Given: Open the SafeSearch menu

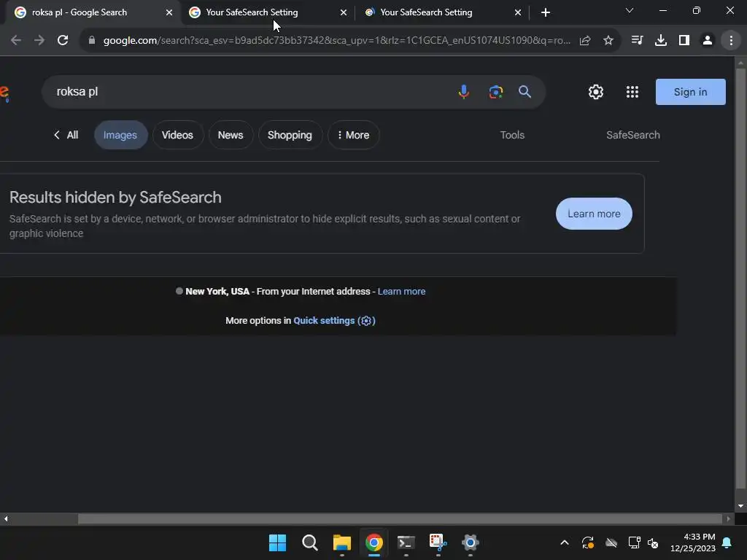Looking at the screenshot, I should pos(632,135).
